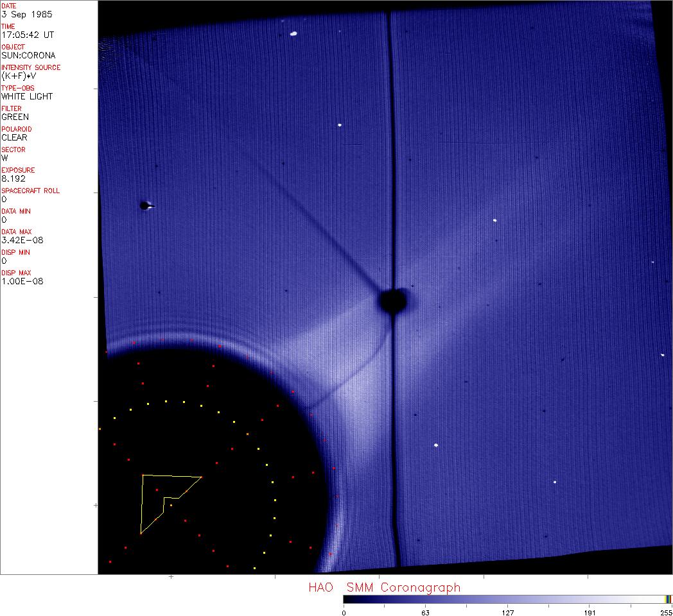Click the HAO SMM Coronagraph title

pos(384,587)
